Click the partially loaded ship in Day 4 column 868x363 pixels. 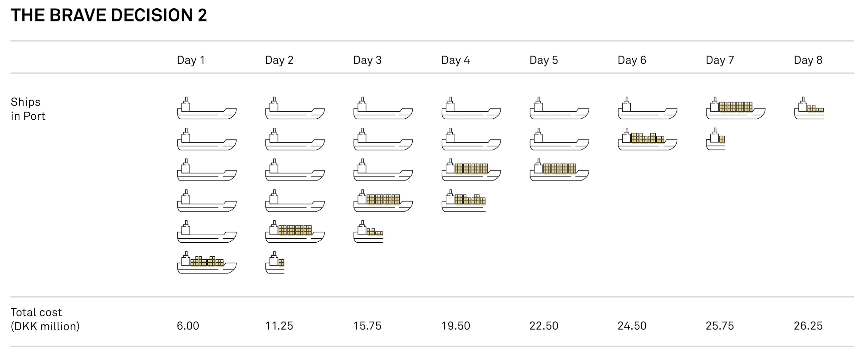click(464, 202)
